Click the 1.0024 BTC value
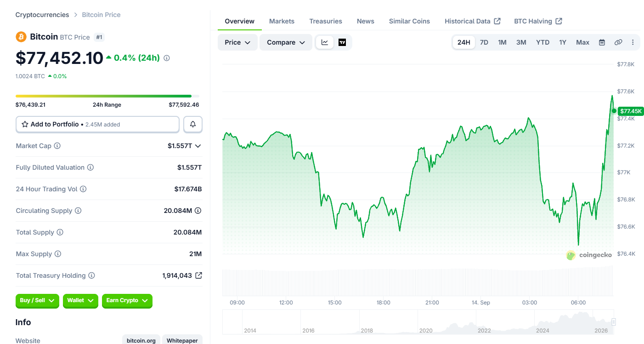The image size is (644, 344). click(x=30, y=76)
